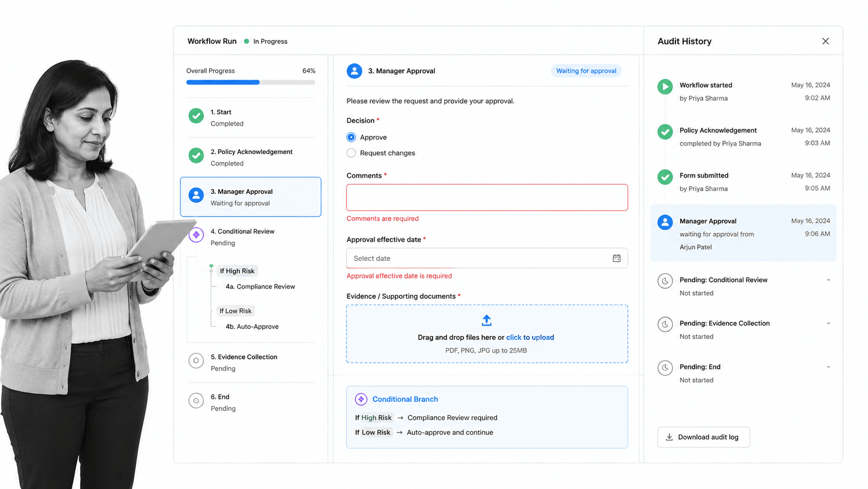This screenshot has width=868, height=489.
Task: Select the 4b. Auto-Approve branch
Action: pos(252,326)
